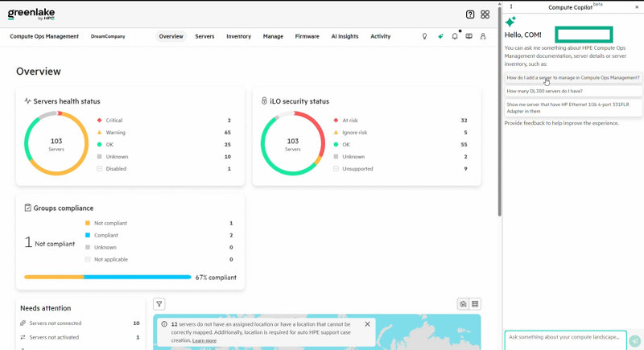The height and width of the screenshot is (350, 644).
Task: Click the Warning health status row
Action: [x=164, y=133]
